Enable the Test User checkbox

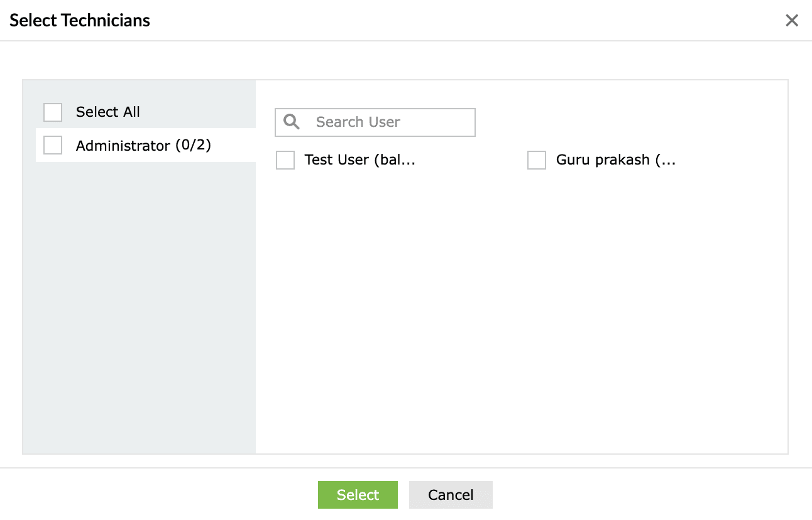[285, 160]
